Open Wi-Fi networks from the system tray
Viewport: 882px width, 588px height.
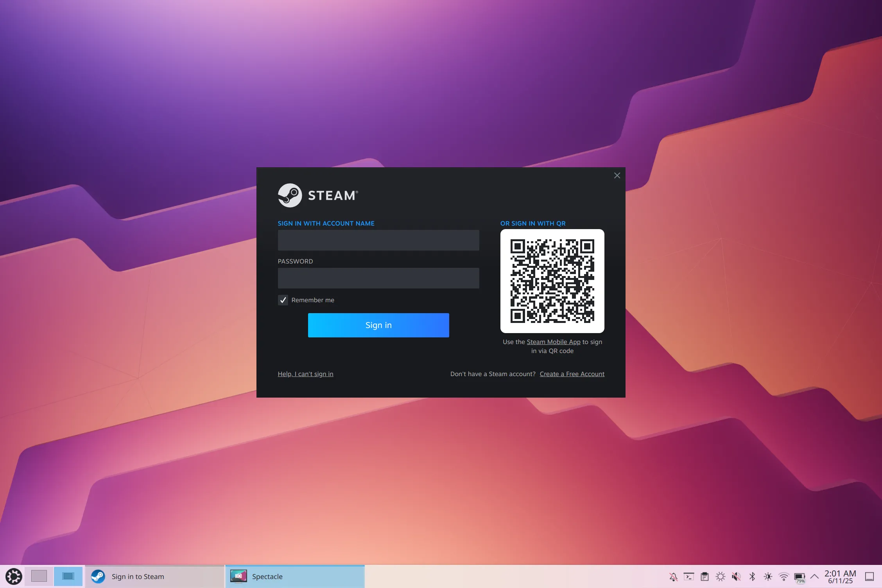[783, 576]
